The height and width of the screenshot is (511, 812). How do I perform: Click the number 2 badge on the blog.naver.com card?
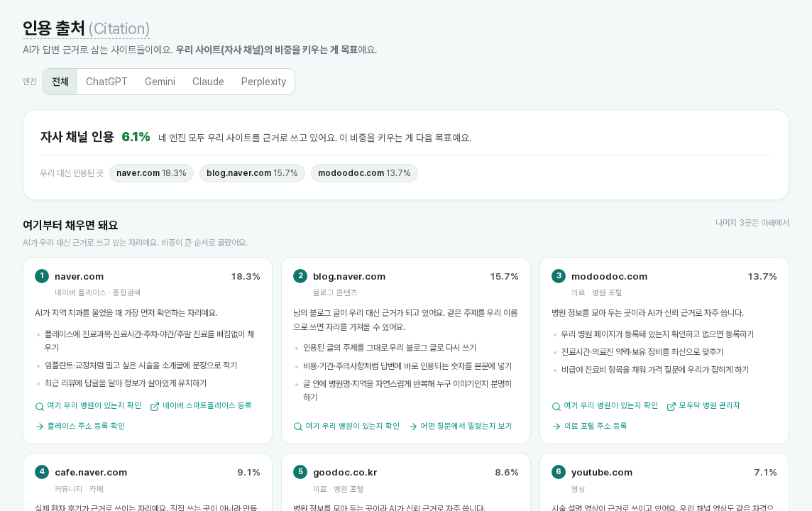300,276
